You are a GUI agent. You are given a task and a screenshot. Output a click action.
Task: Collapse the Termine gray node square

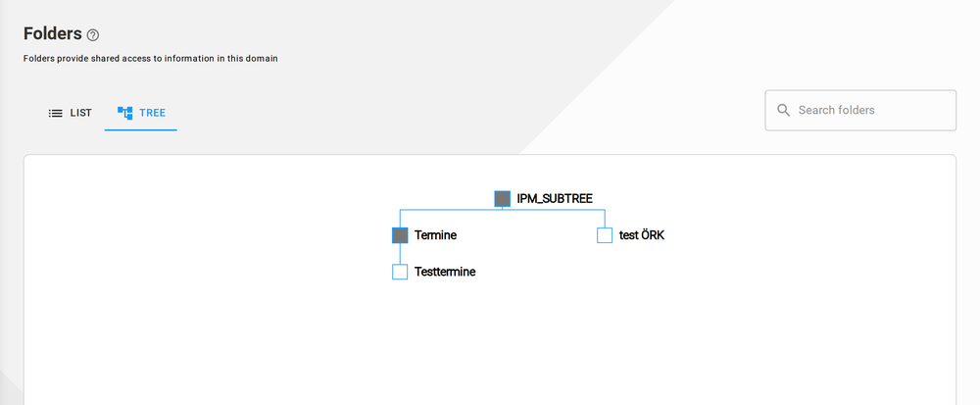pyautogui.click(x=400, y=235)
